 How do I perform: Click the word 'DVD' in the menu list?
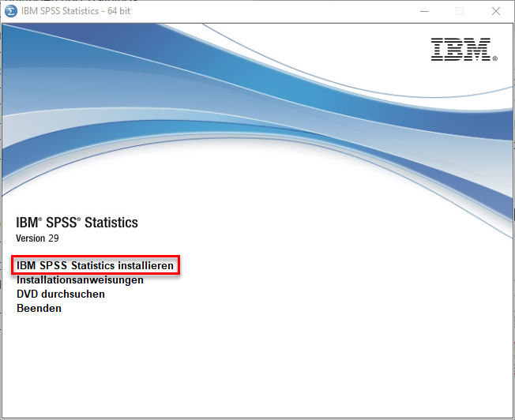tap(28, 294)
